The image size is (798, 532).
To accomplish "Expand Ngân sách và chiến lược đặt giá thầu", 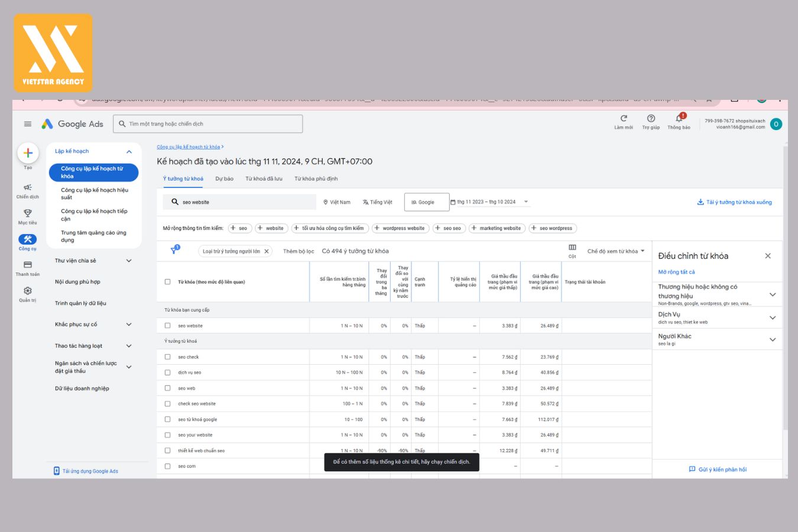I will point(129,367).
